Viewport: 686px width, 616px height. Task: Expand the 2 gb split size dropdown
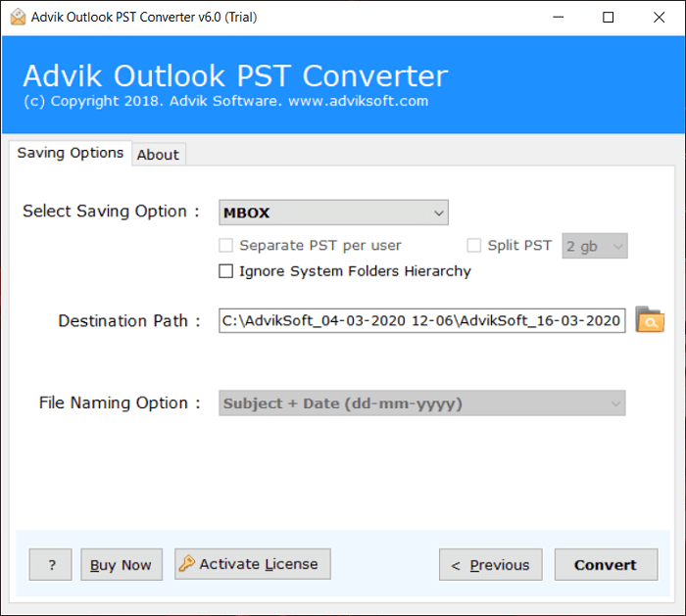(595, 246)
